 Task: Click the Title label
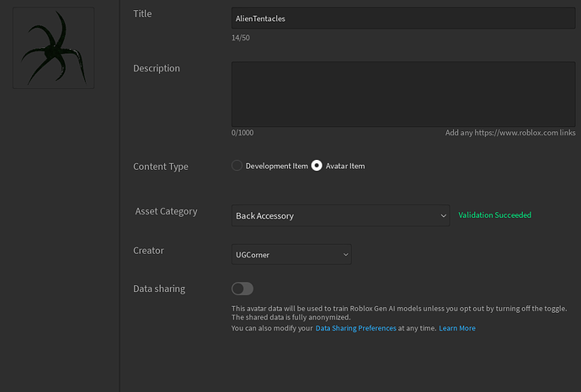tap(142, 13)
